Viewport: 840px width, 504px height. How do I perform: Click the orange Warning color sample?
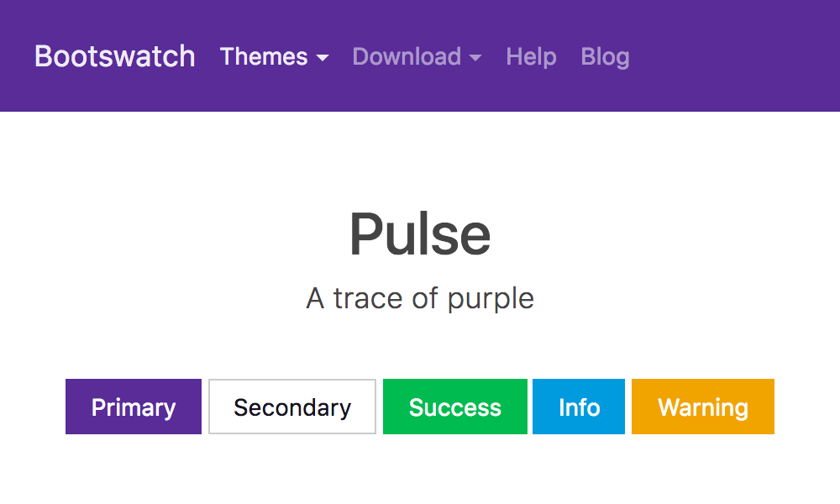pyautogui.click(x=702, y=407)
